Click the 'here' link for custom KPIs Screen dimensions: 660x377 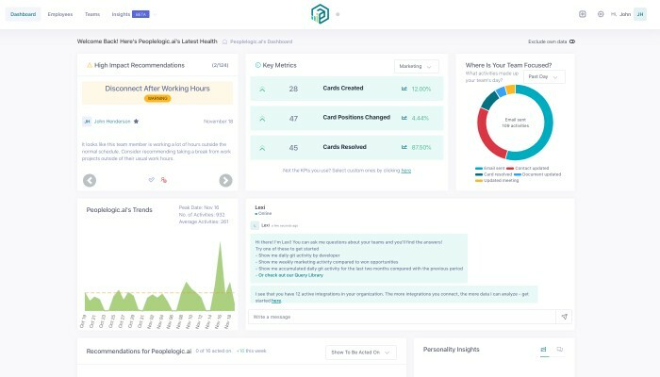(406, 170)
